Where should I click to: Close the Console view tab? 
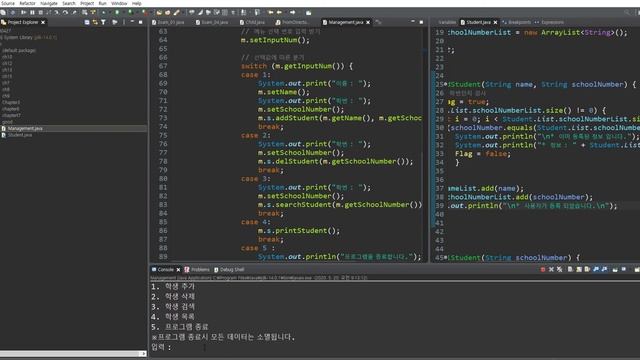(x=178, y=270)
